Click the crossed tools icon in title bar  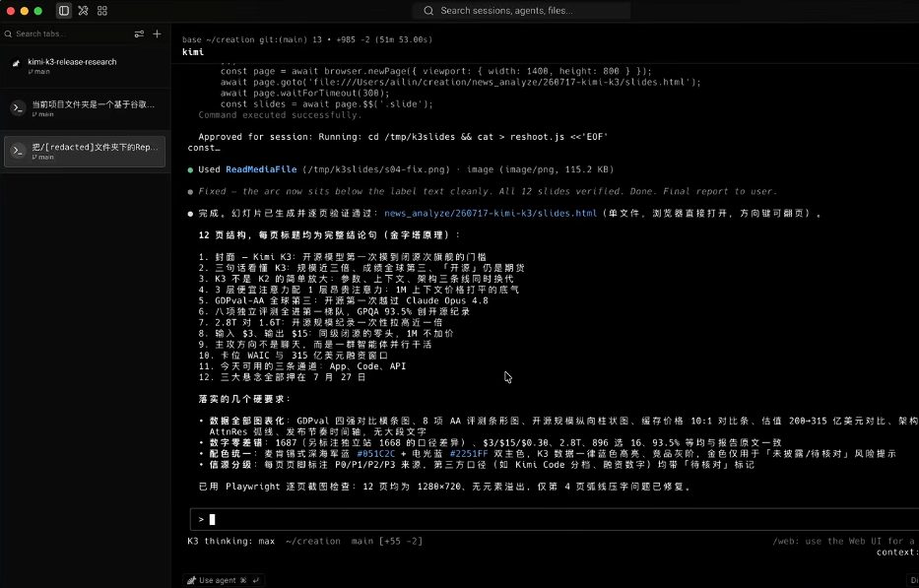(83, 11)
